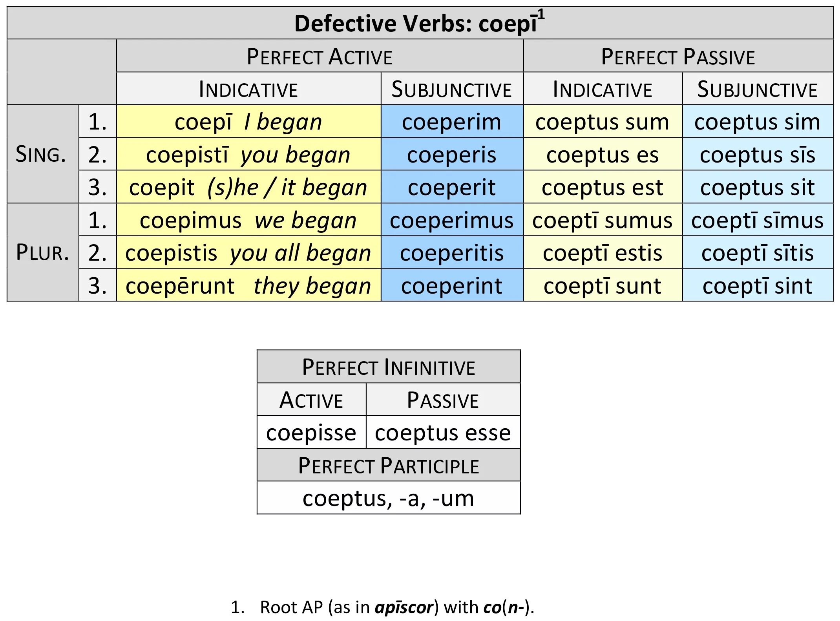840x621 pixels.
Task: Click the "coeptus, -a, -um" participle cell
Action: click(388, 498)
